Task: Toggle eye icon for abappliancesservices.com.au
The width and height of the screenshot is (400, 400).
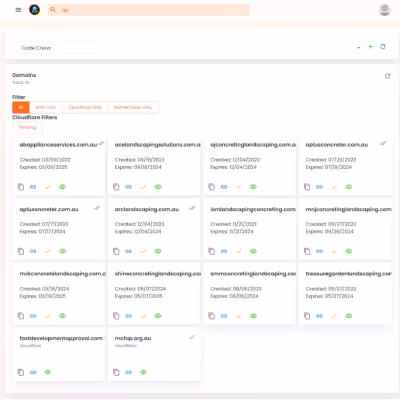Action: 62,187
